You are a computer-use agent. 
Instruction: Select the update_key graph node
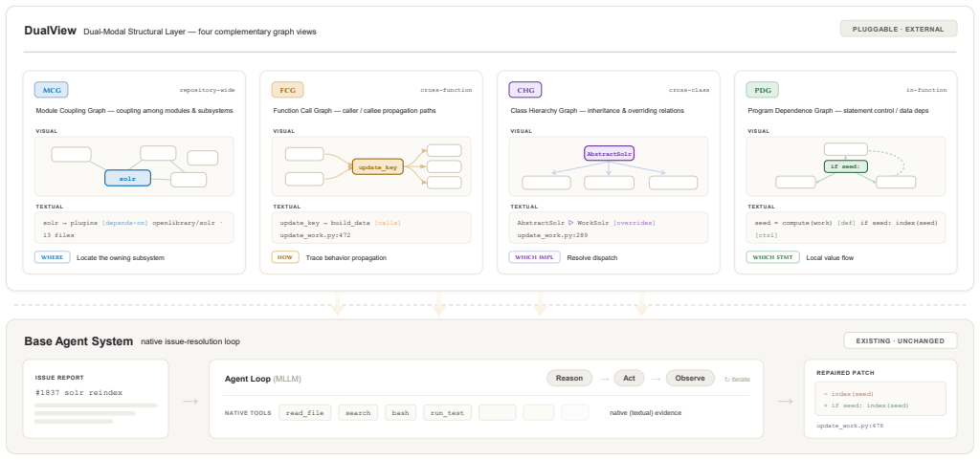[378, 166]
